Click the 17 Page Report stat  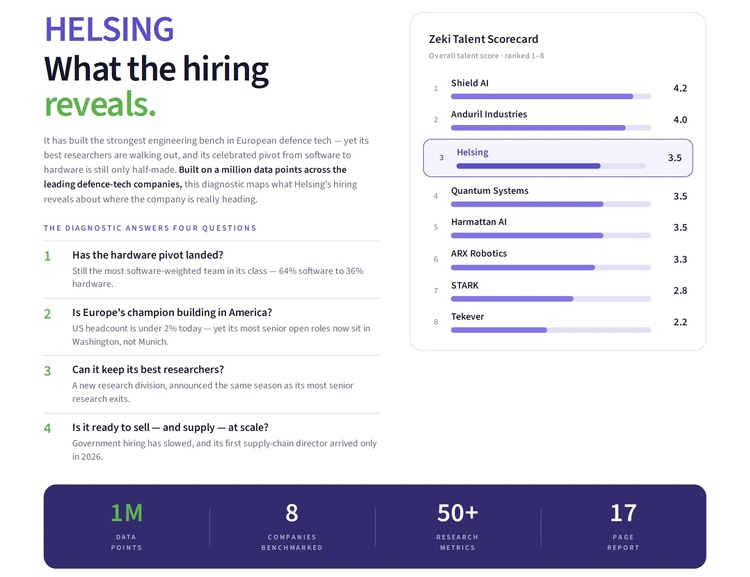click(623, 525)
